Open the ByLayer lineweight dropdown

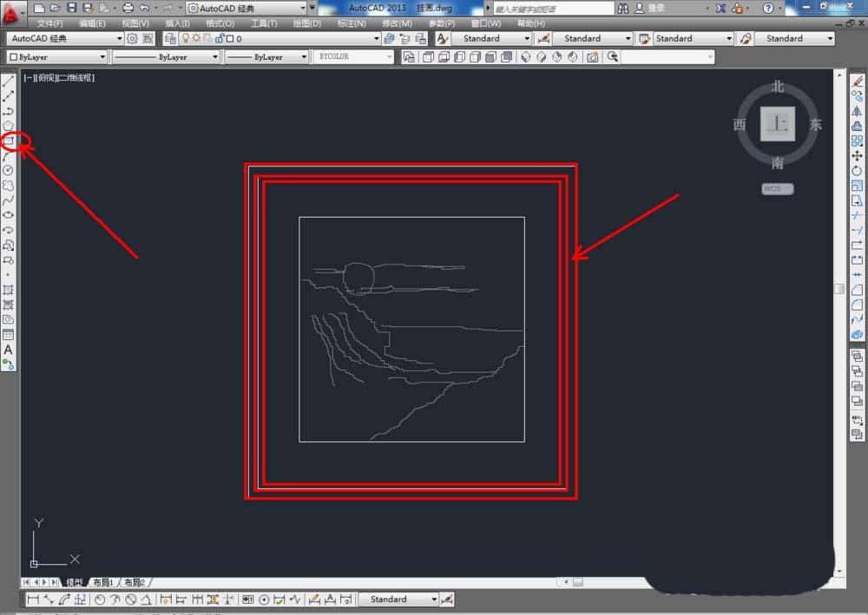(303, 57)
